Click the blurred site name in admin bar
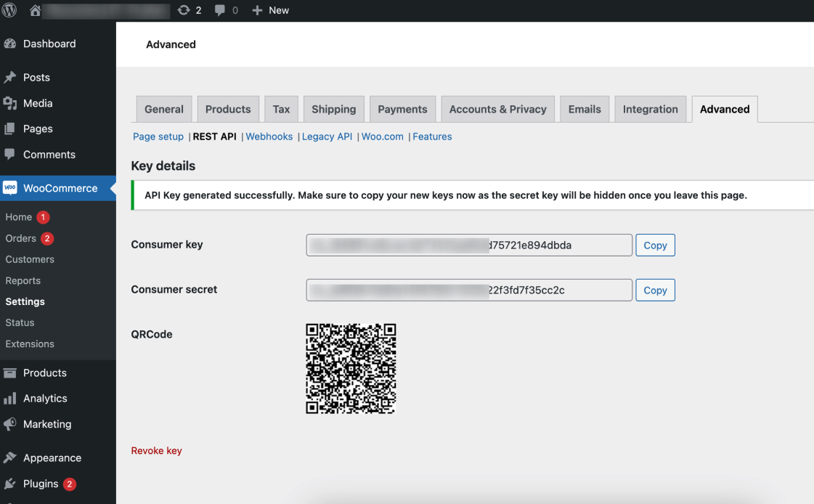The width and height of the screenshot is (814, 504). coord(106,10)
